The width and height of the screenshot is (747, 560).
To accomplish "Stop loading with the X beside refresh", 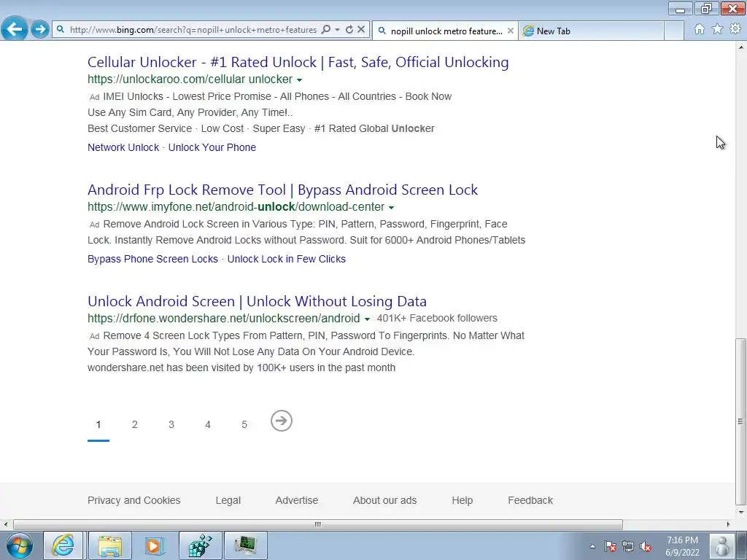I will pyautogui.click(x=361, y=29).
